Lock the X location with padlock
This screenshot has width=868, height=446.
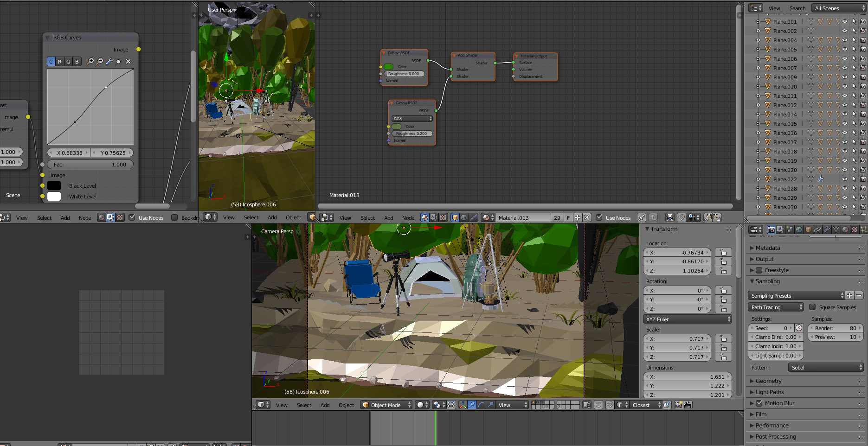pyautogui.click(x=723, y=253)
